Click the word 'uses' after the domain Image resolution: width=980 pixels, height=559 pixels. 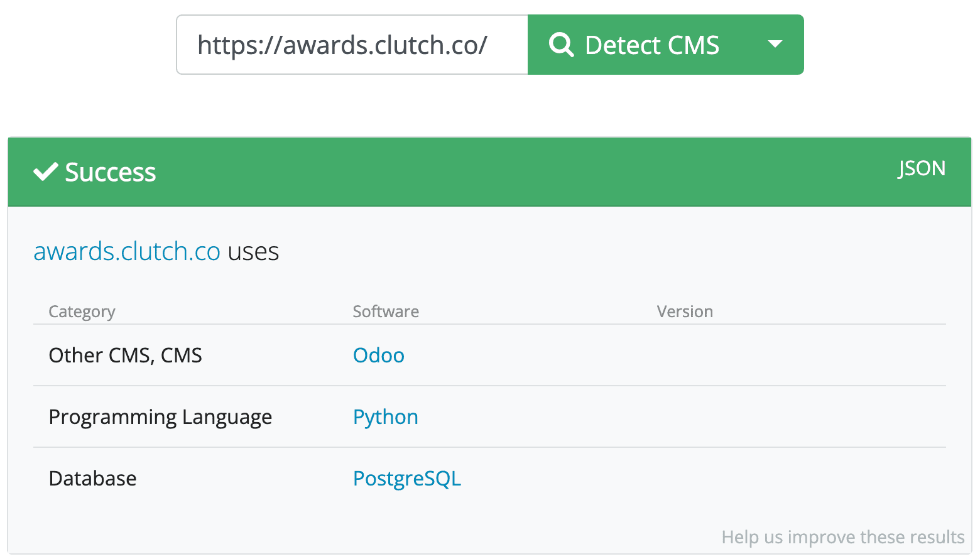tap(253, 252)
